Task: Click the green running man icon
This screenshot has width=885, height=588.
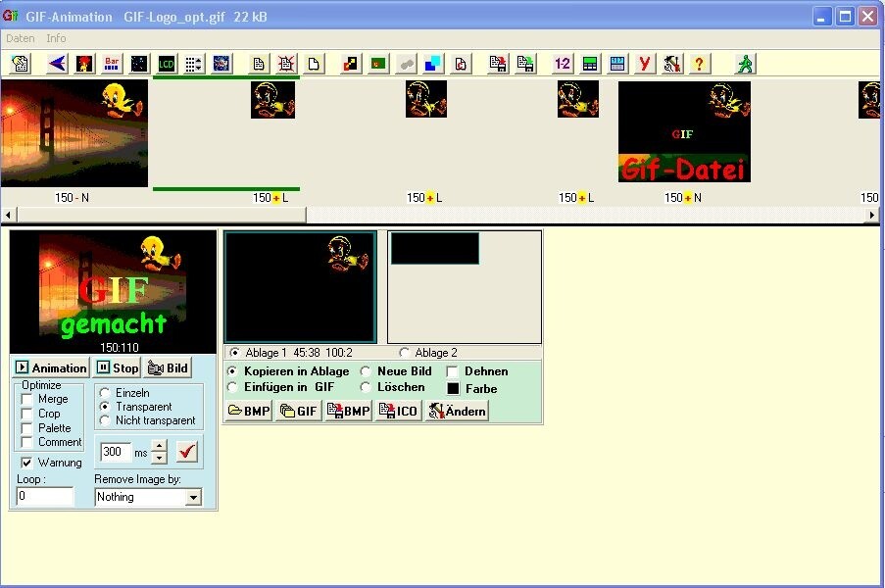Action: pyautogui.click(x=746, y=64)
